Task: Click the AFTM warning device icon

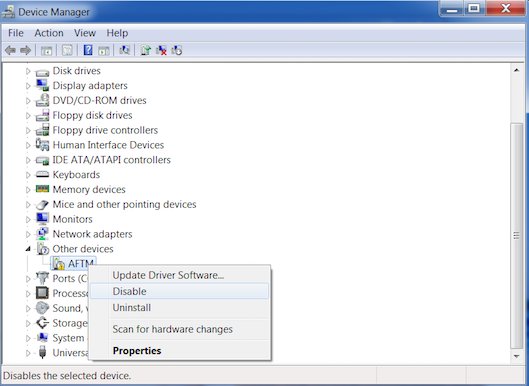Action: point(59,264)
